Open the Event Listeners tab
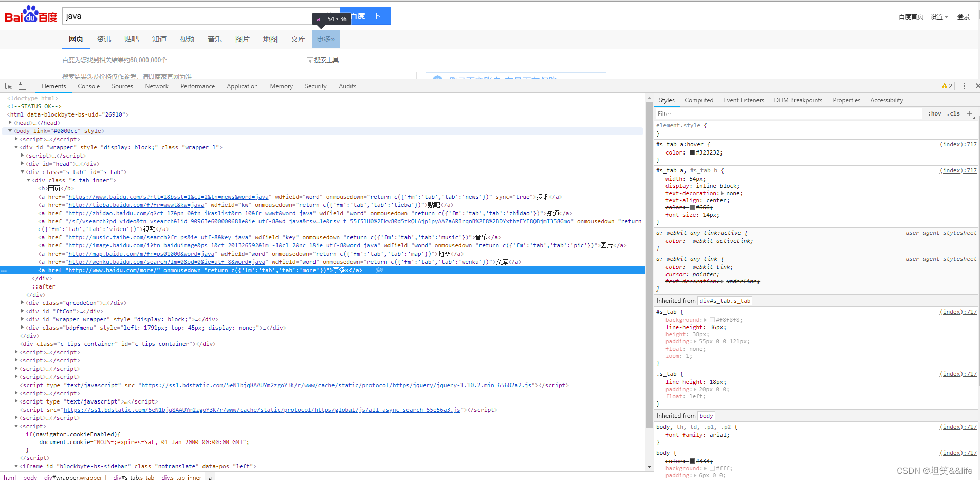The height and width of the screenshot is (480, 980). (x=744, y=100)
